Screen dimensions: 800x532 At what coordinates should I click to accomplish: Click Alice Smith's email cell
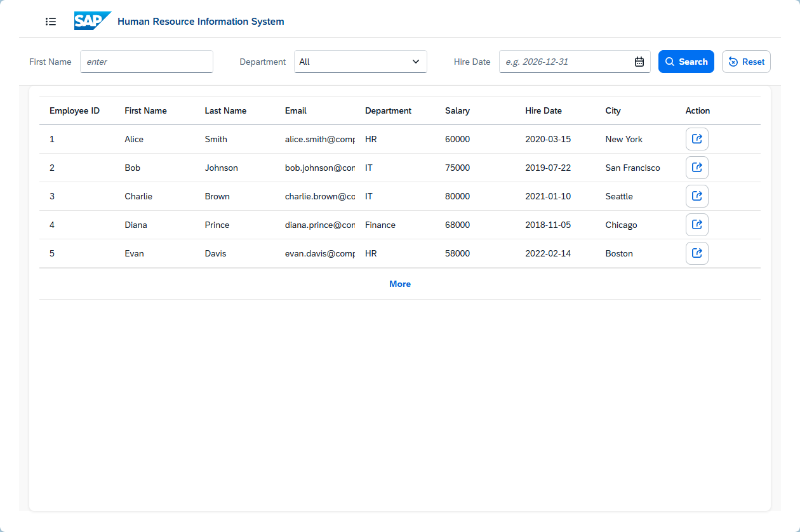point(319,139)
